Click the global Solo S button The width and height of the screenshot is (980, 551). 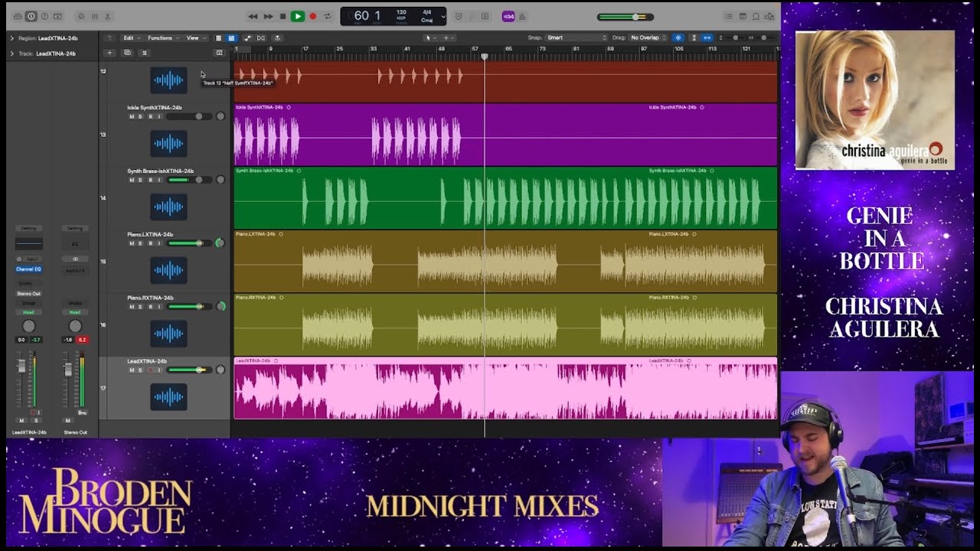[x=145, y=53]
